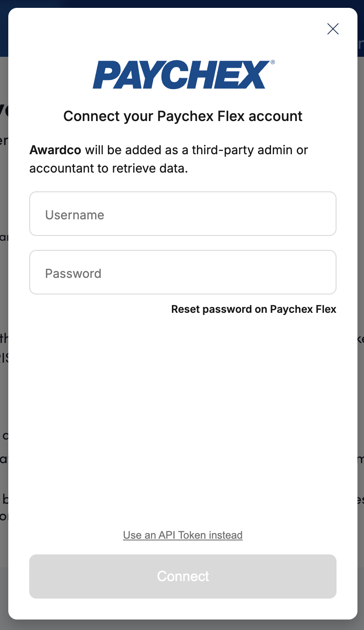
Task: Click the Paychex logo
Action: coord(181,75)
